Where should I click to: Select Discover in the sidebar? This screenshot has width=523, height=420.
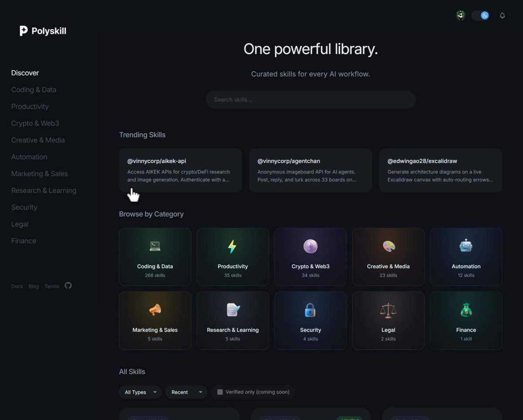click(x=25, y=73)
